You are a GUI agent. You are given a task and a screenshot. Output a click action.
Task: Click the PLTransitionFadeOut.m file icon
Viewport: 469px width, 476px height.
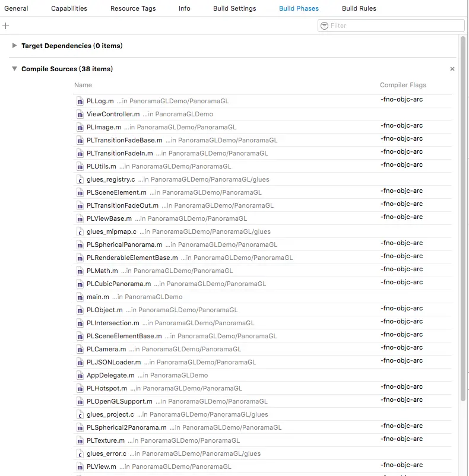click(80, 206)
